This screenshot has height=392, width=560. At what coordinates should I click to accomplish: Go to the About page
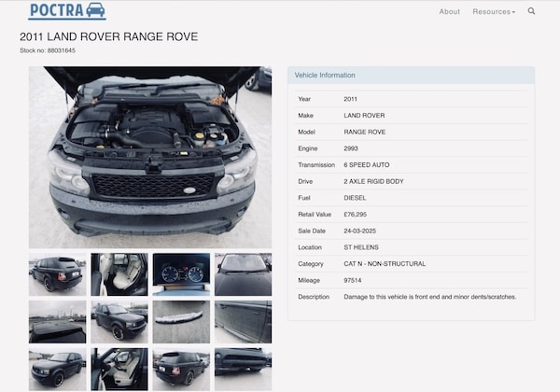coord(450,12)
